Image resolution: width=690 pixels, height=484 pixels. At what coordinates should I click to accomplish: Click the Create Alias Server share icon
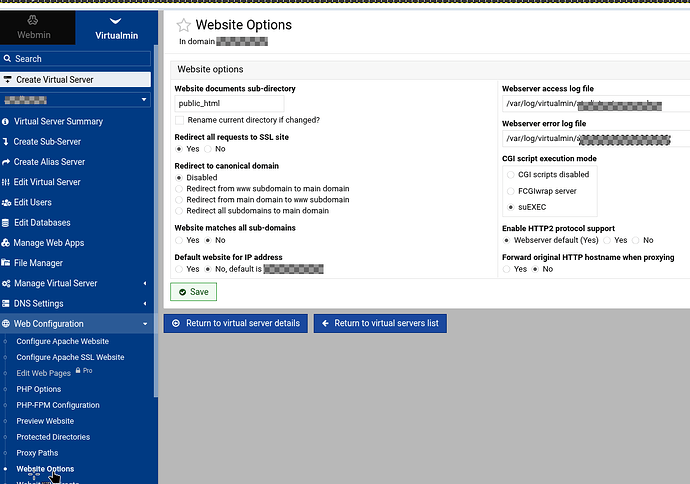6,162
